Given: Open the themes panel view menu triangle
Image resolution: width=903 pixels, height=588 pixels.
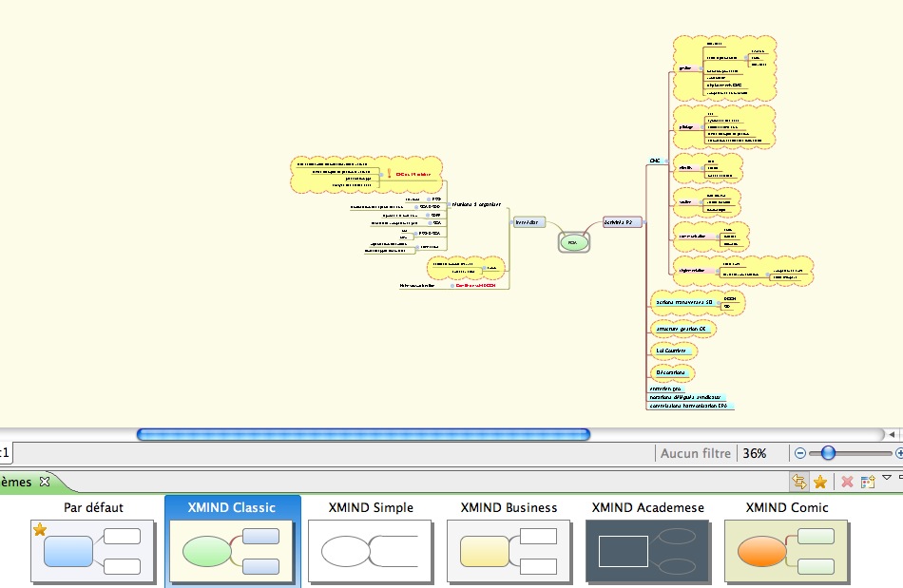Looking at the screenshot, I should [887, 478].
